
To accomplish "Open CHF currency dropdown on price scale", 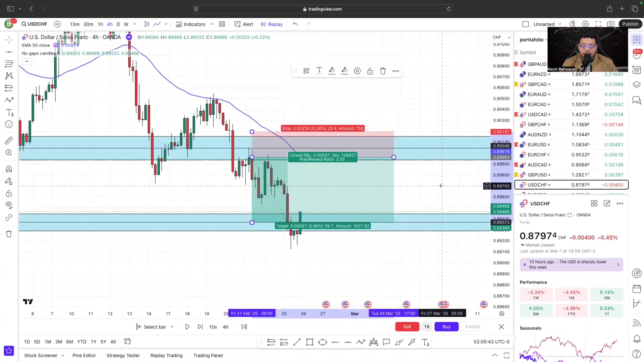I will tap(501, 37).
